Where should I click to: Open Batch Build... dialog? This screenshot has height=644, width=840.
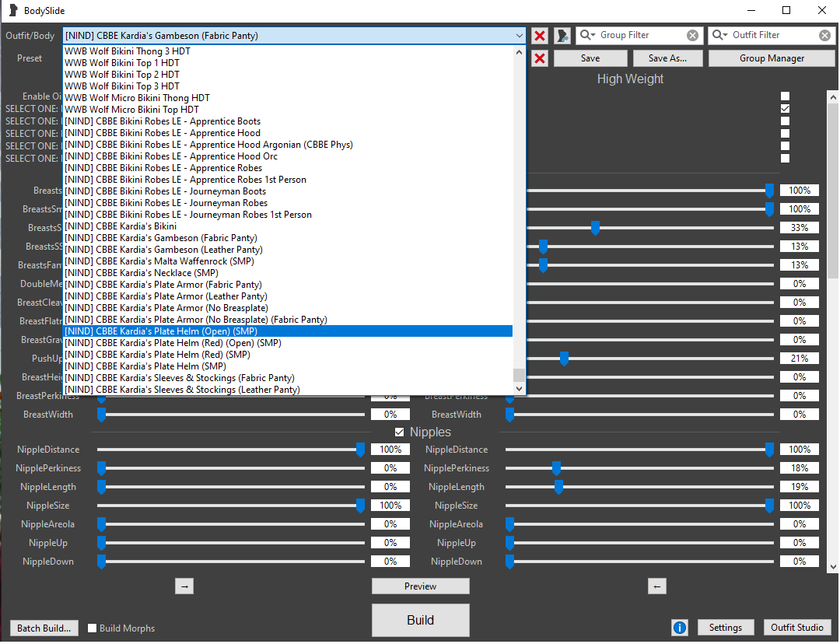pos(44,628)
